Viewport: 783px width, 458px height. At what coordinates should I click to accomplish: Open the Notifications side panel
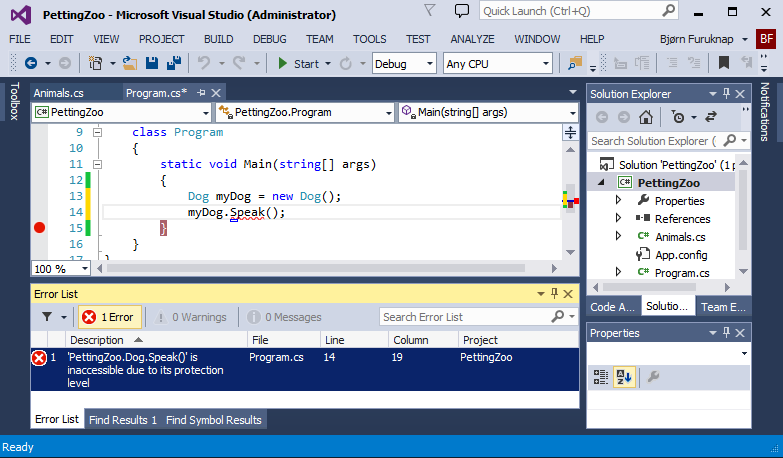pos(764,112)
